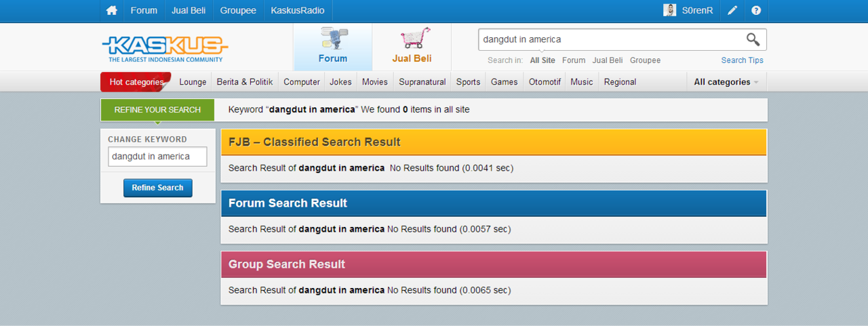The image size is (868, 326).
Task: Open the Jokes category
Action: point(340,82)
